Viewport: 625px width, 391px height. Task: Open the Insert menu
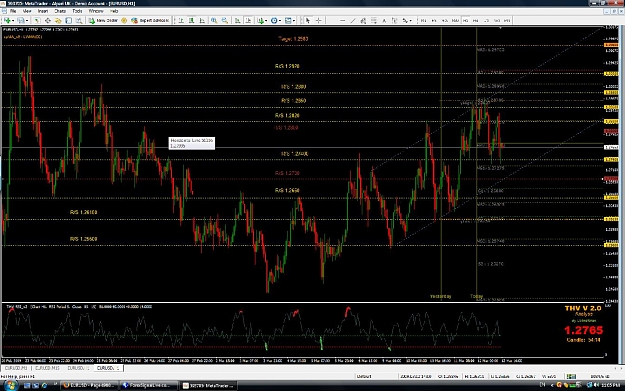click(x=43, y=11)
